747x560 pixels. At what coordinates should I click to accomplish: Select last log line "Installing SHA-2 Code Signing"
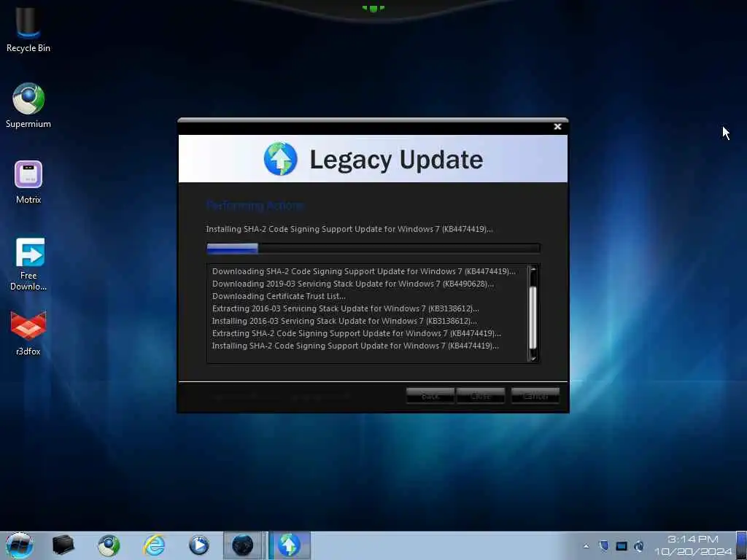point(355,346)
